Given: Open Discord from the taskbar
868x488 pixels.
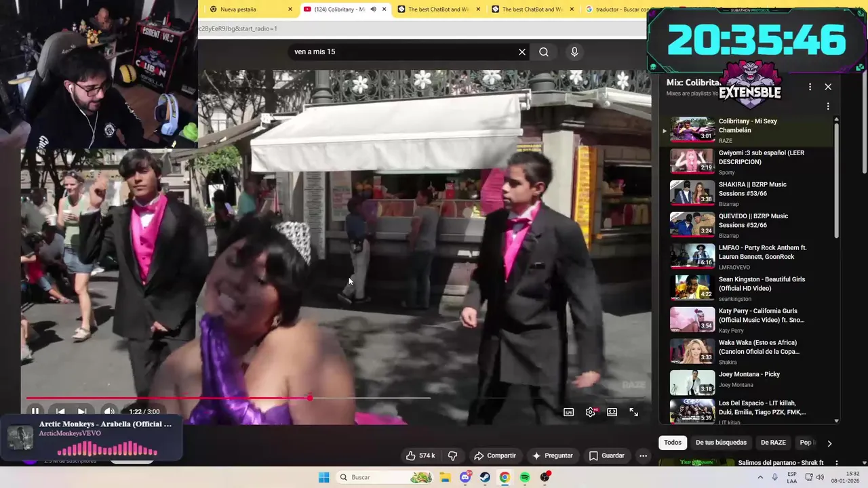Looking at the screenshot, I should (x=465, y=477).
